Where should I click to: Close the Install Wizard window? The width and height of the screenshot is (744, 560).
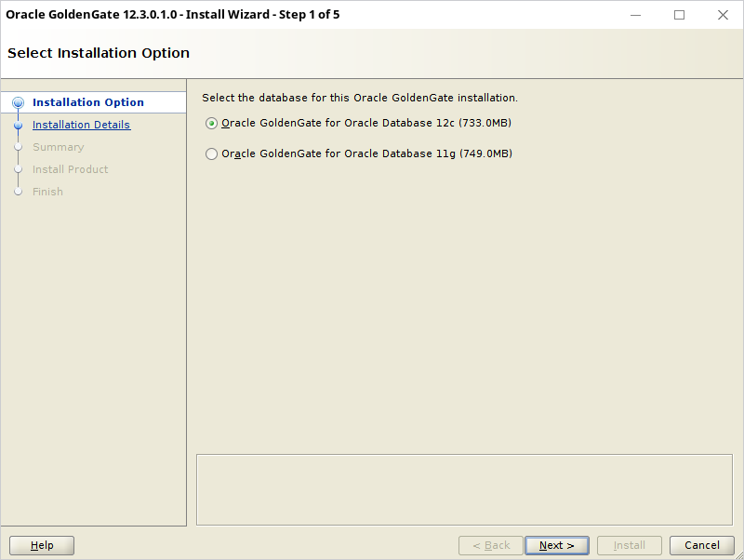(723, 15)
